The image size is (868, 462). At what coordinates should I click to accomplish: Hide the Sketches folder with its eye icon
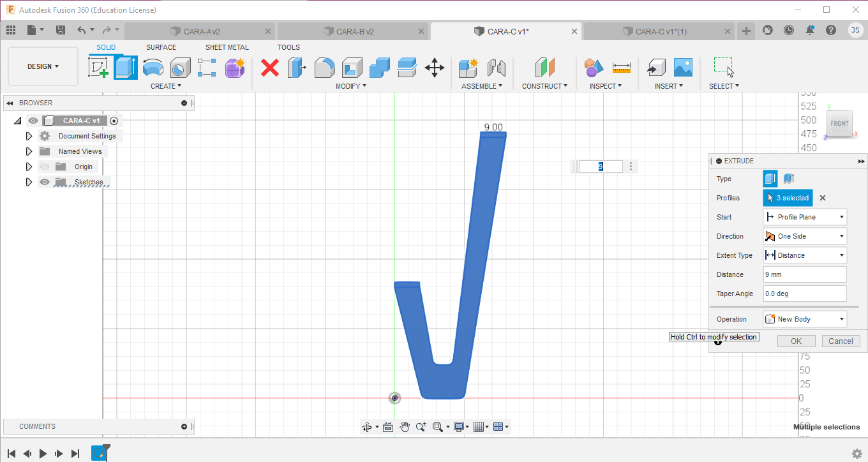pyautogui.click(x=45, y=182)
